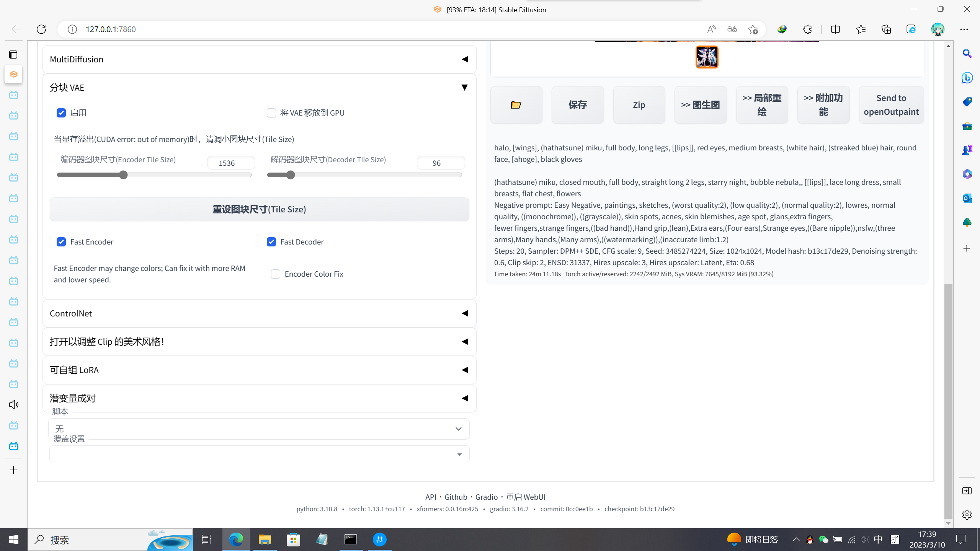The height and width of the screenshot is (551, 980).
Task: Open the Split screen icon in toolbar
Action: 835,29
